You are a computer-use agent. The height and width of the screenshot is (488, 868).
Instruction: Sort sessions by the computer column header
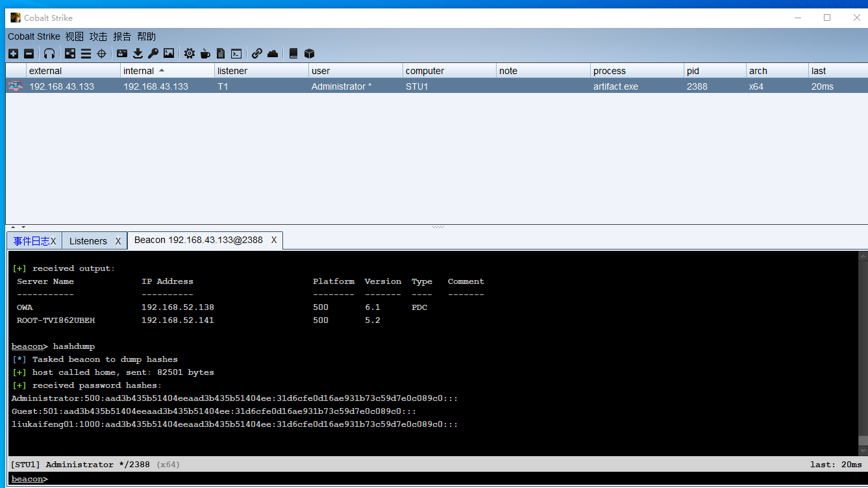450,71
